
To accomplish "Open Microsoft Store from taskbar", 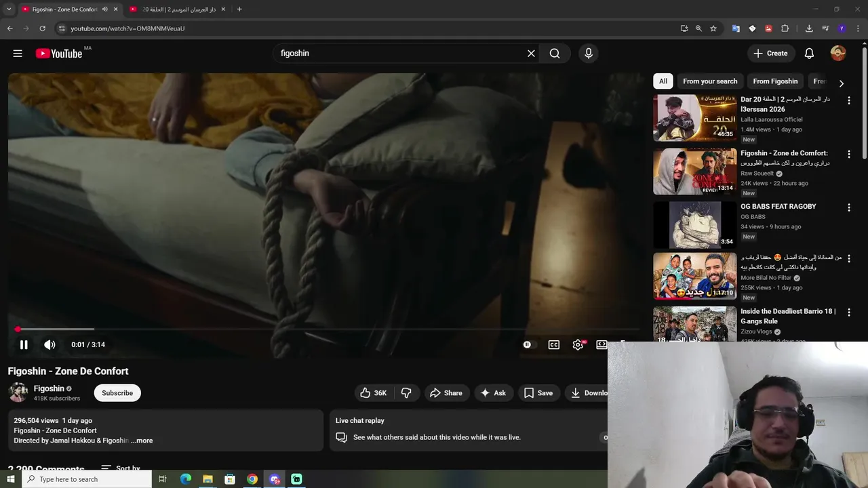I will [230, 479].
